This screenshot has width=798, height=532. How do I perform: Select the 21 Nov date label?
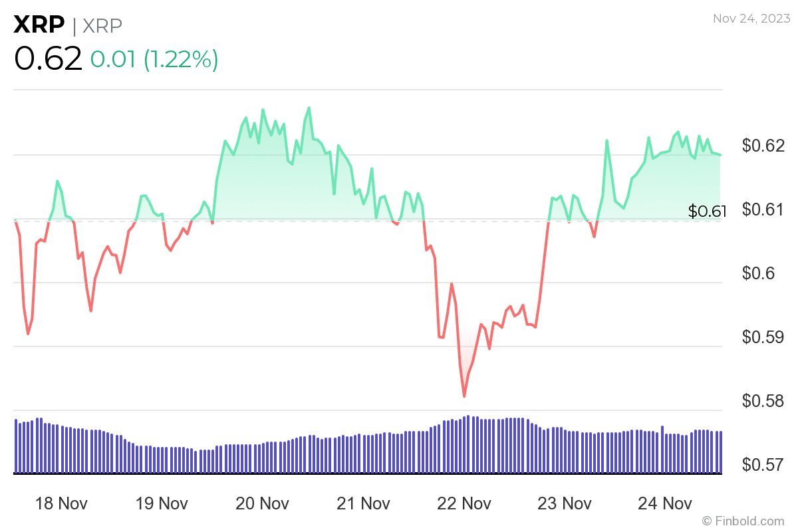[363, 503]
